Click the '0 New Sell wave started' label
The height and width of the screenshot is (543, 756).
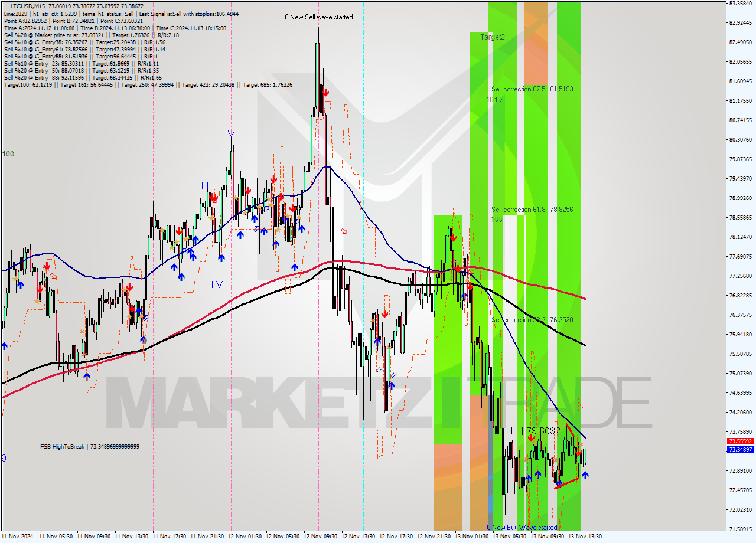coord(319,17)
